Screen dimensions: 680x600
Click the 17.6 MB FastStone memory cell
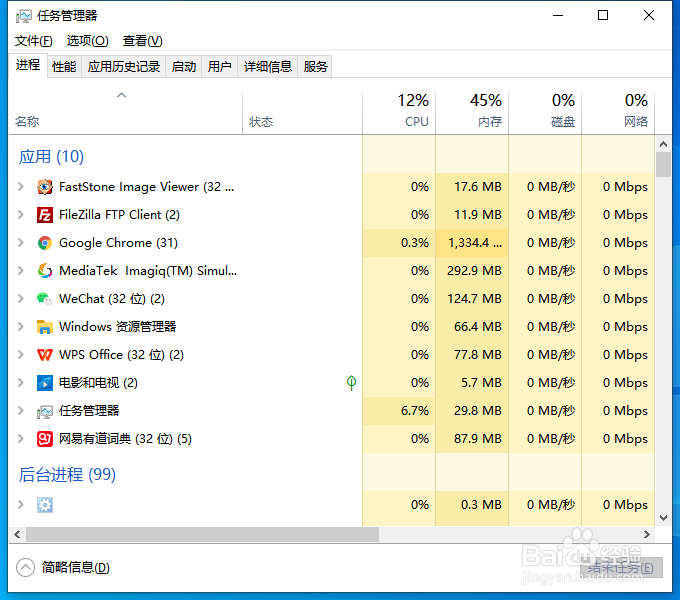(472, 187)
